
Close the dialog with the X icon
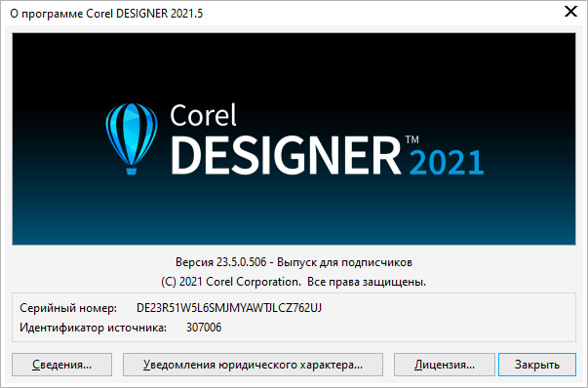[x=570, y=12]
